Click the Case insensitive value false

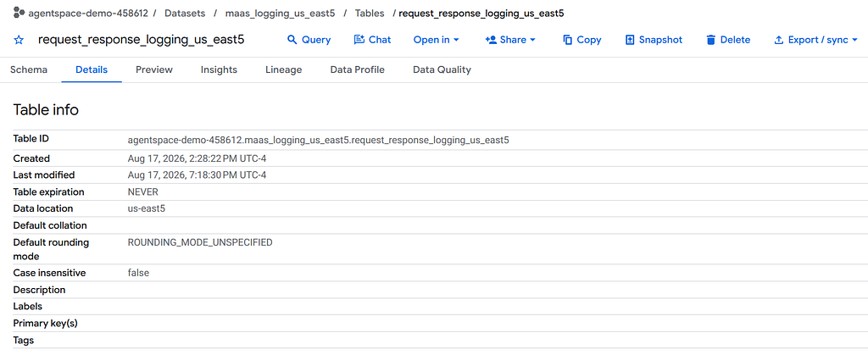point(138,273)
